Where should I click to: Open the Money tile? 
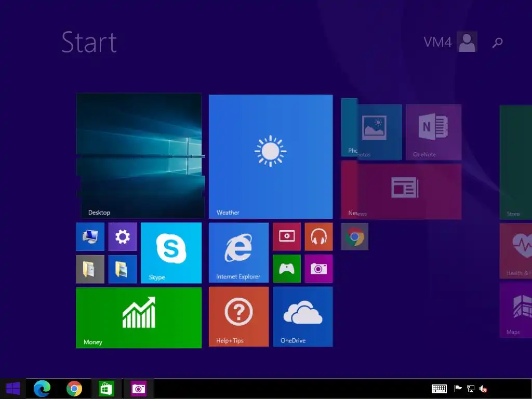[x=139, y=317]
